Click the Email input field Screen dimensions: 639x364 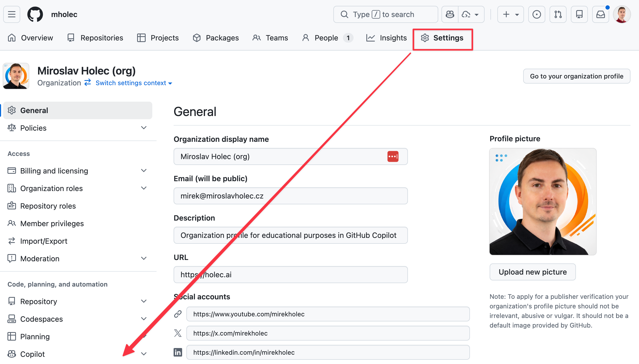(x=290, y=196)
